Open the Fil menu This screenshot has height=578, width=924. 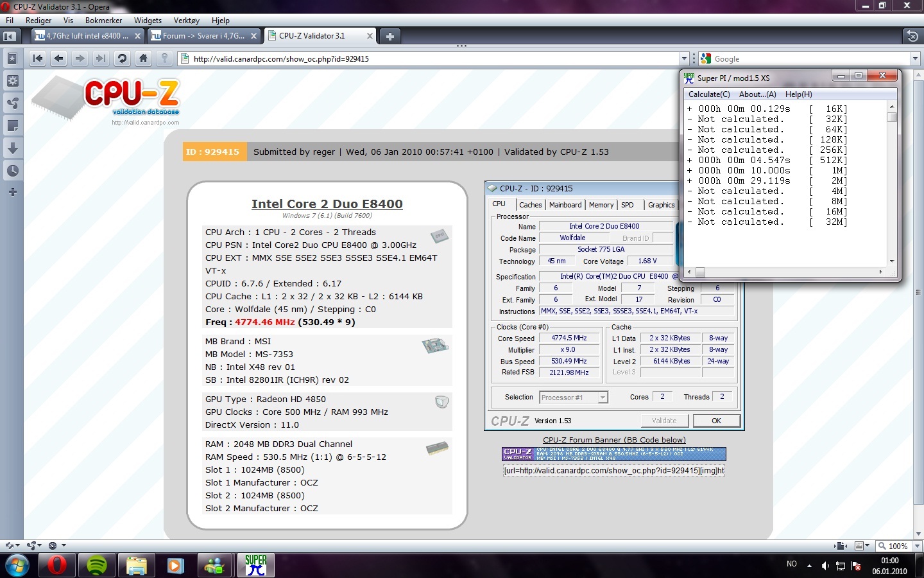pyautogui.click(x=10, y=21)
